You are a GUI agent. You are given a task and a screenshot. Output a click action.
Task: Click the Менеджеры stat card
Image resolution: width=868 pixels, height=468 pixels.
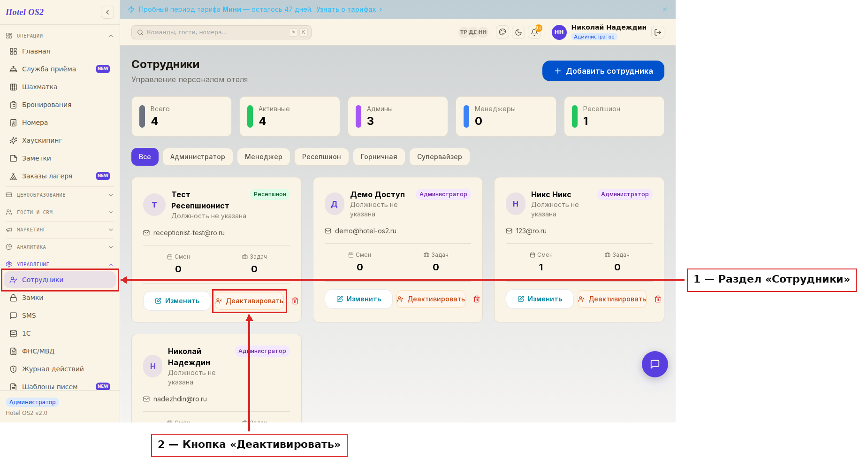[506, 116]
